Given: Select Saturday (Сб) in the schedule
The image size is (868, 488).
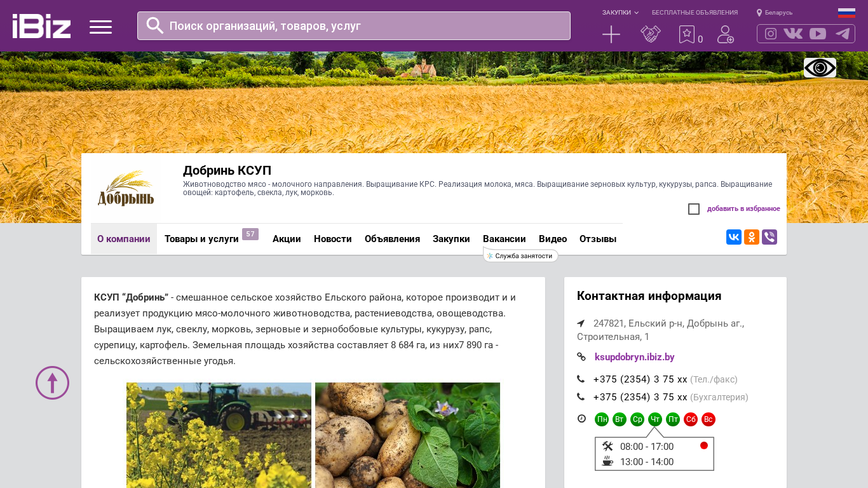Looking at the screenshot, I should (x=691, y=419).
